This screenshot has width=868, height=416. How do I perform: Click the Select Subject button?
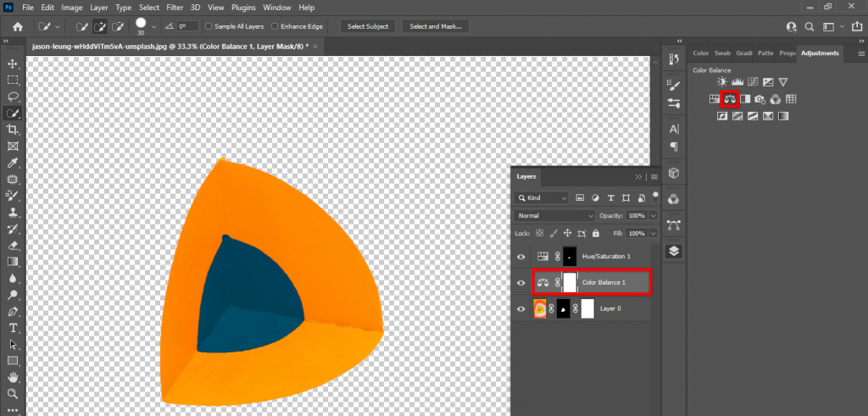(368, 26)
